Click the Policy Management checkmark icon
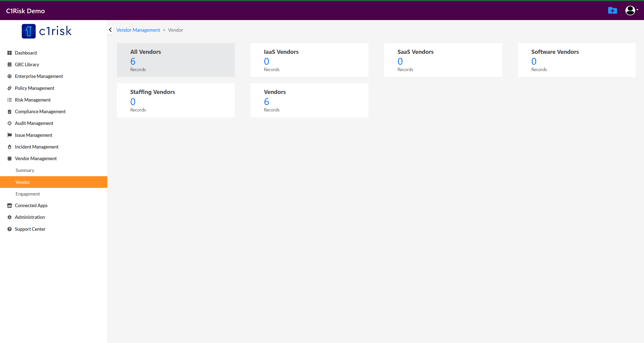The image size is (644, 343). pos(9,88)
